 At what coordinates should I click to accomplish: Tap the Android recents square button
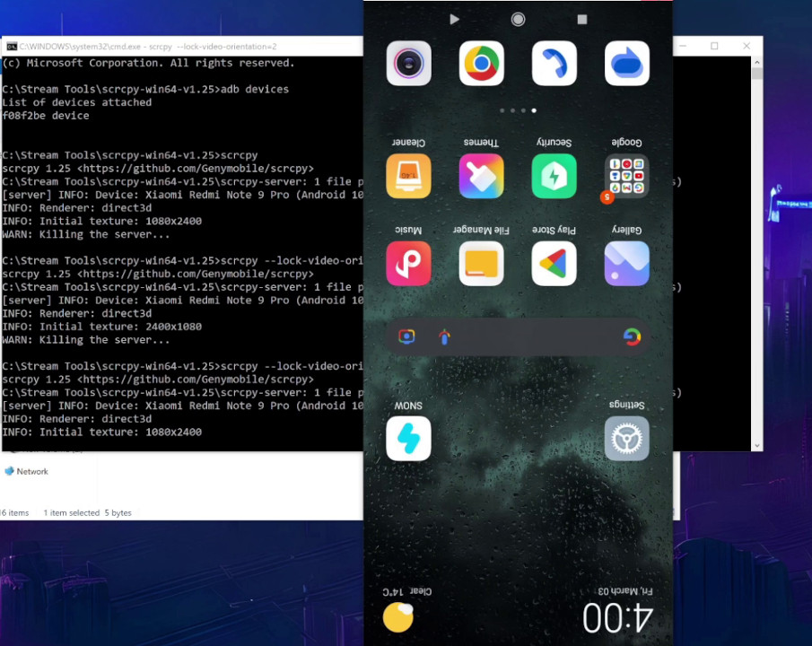point(582,20)
